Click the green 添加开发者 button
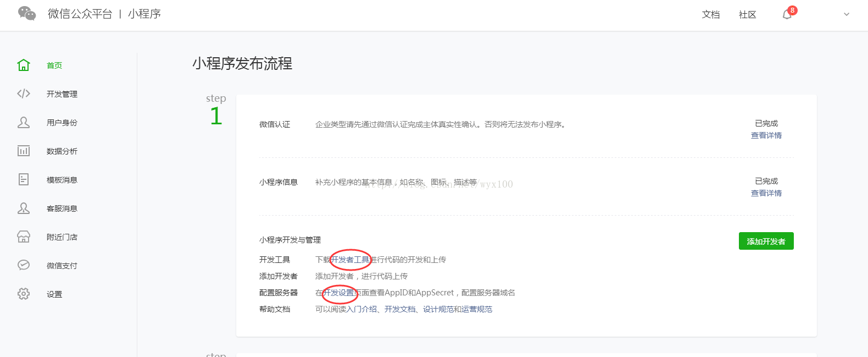This screenshot has width=868, height=357. point(766,241)
